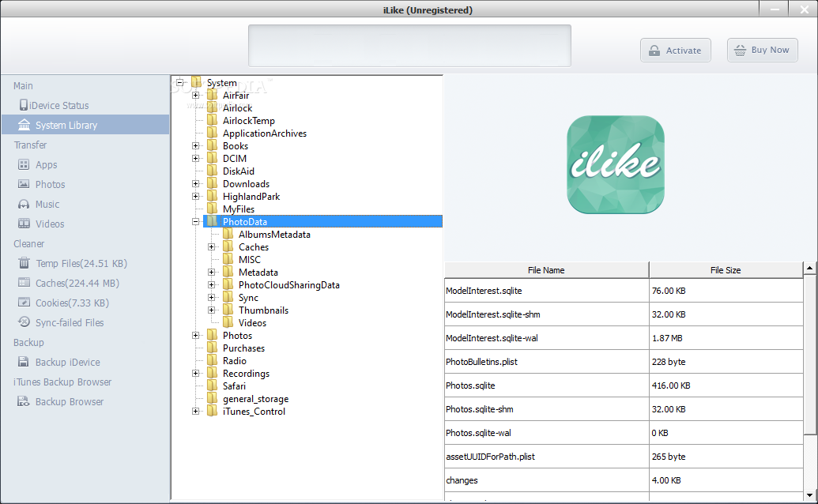The image size is (818, 504).
Task: Select the changes file row
Action: click(624, 480)
